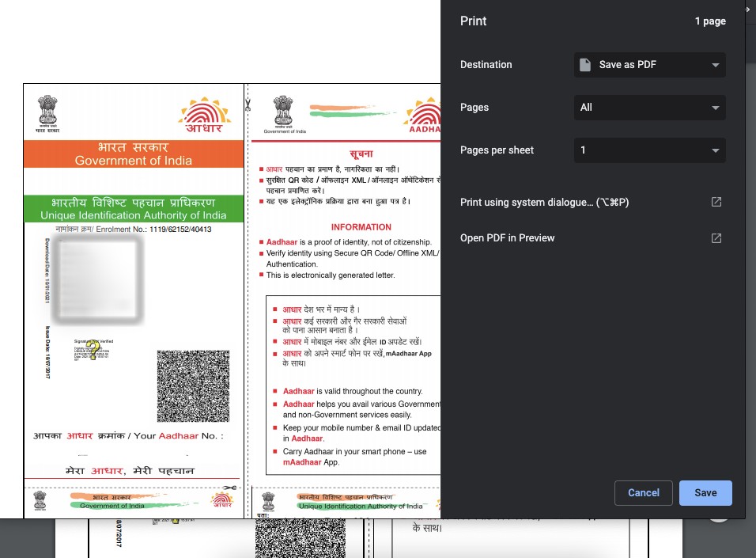This screenshot has width=756, height=558.
Task: Click 'Carry Aadhaar in your smart phone' line
Action: 355,452
